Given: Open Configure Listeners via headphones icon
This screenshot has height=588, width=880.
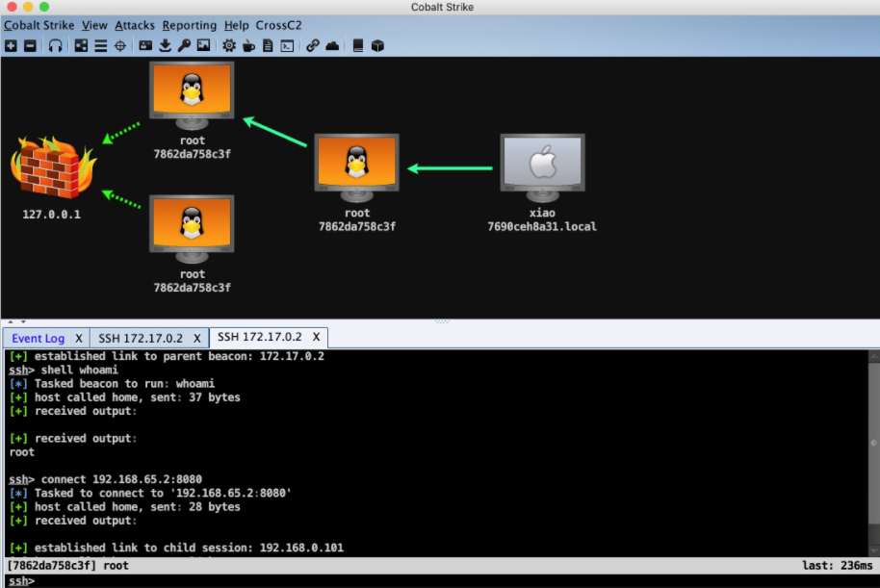Looking at the screenshot, I should (x=55, y=45).
